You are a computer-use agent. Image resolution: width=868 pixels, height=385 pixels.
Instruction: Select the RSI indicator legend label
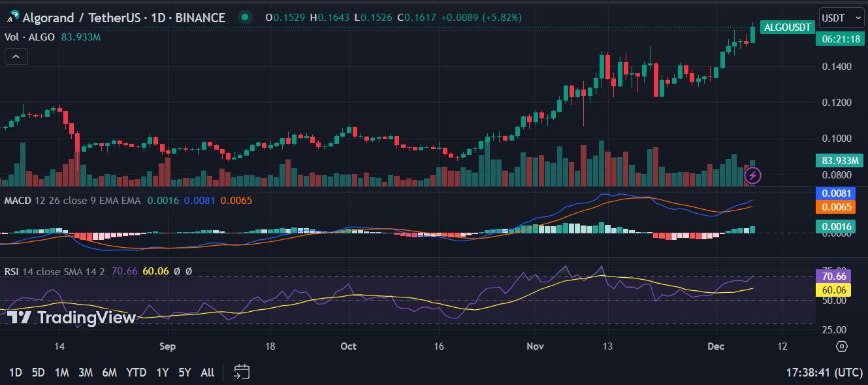(12, 271)
